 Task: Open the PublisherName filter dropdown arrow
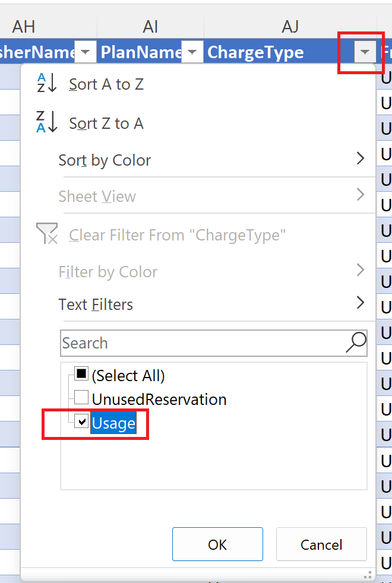coord(86,53)
